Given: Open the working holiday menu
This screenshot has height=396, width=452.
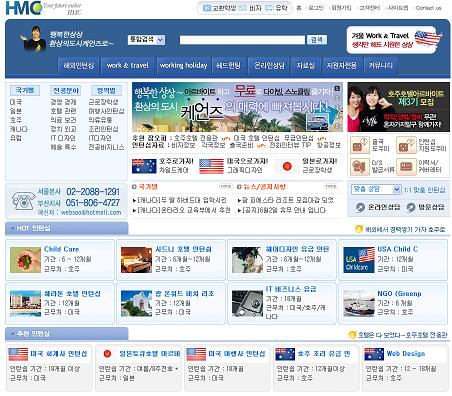Looking at the screenshot, I should tap(183, 65).
